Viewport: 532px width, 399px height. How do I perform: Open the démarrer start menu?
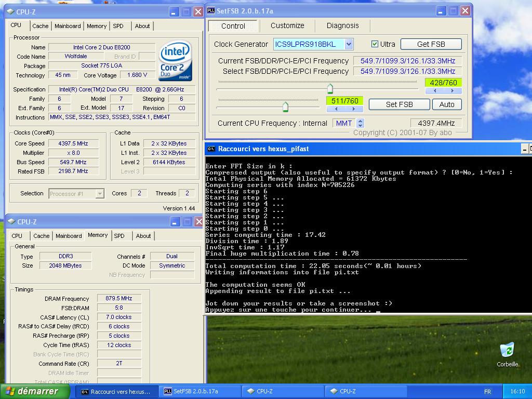tap(35, 391)
